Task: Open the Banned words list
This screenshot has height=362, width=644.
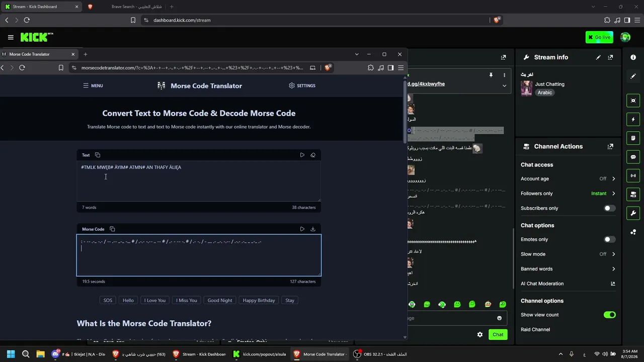Action: pyautogui.click(x=568, y=269)
